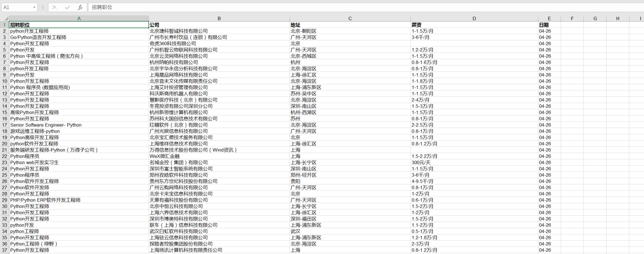Click cell Python工程师（绿野）
This screenshot has width=644, height=254.
79,244
